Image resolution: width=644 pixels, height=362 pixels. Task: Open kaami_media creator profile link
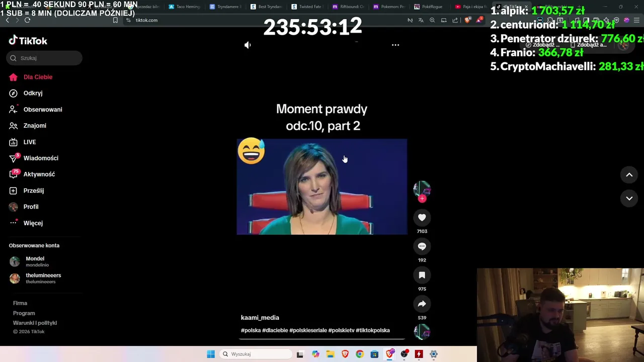click(x=260, y=318)
